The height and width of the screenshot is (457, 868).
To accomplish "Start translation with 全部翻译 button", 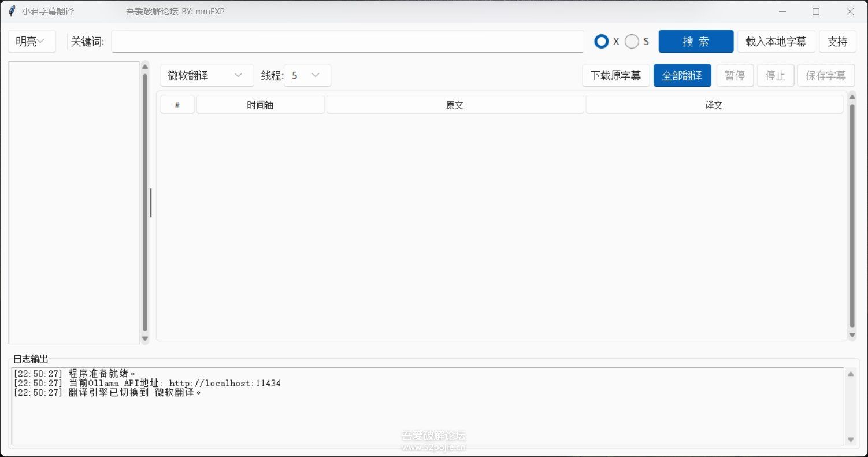I will 682,75.
